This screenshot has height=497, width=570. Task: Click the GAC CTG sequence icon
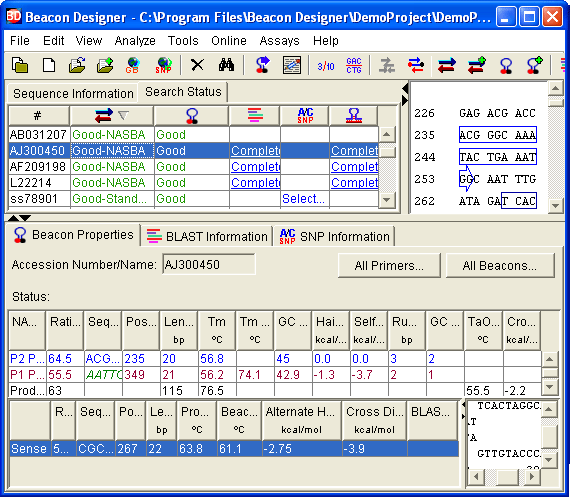pos(354,66)
